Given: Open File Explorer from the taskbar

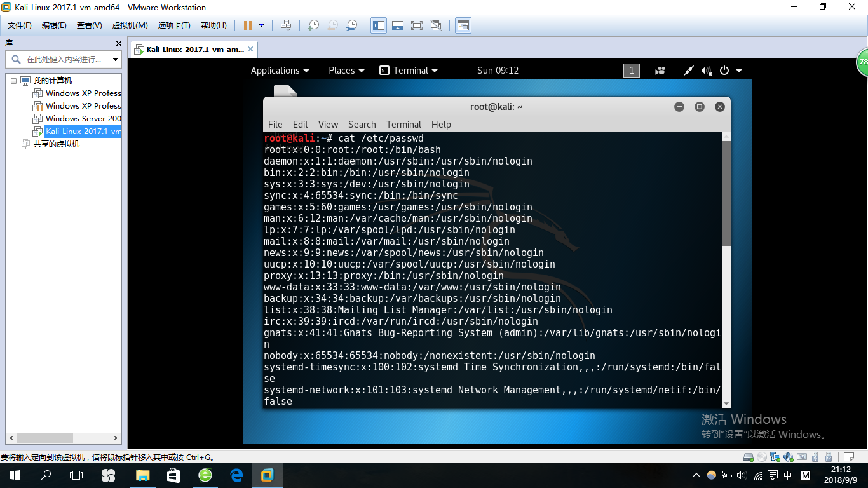Looking at the screenshot, I should 142,475.
